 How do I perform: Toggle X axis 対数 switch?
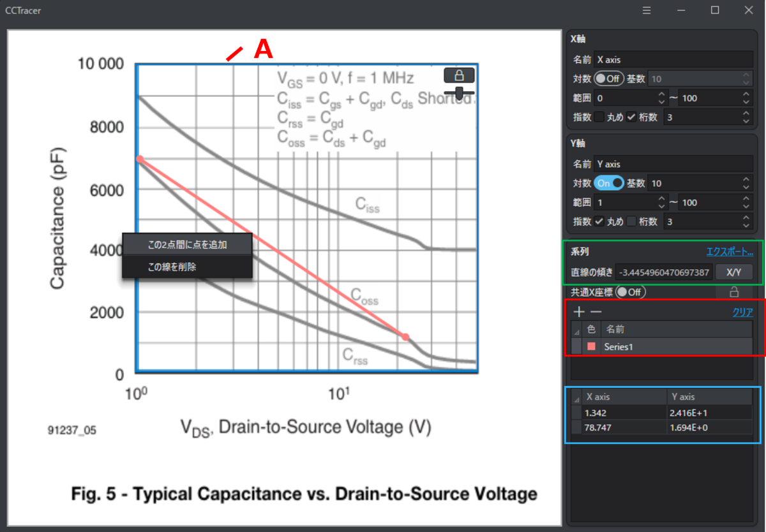(x=608, y=78)
